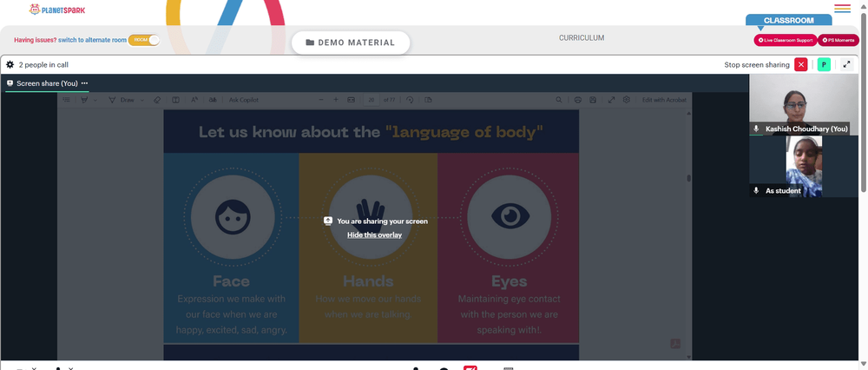Select the PDF highlight tool

click(x=84, y=100)
